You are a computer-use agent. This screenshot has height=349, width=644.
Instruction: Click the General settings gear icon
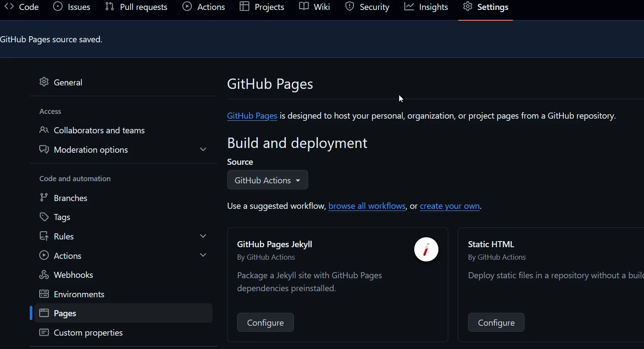(x=44, y=82)
